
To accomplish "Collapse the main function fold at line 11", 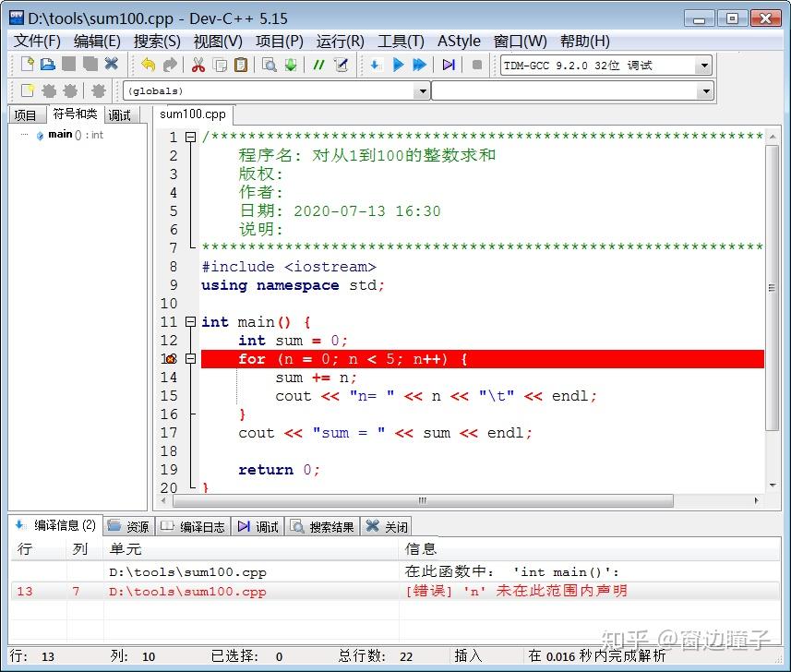I will pos(190,322).
